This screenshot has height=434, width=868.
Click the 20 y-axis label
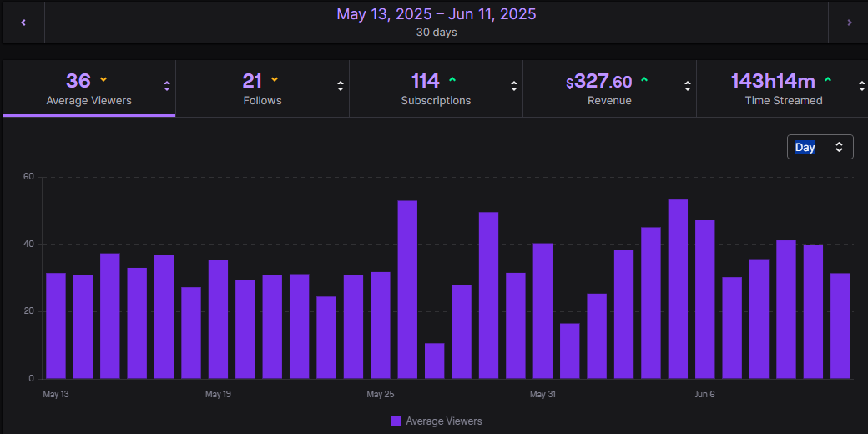tap(28, 311)
